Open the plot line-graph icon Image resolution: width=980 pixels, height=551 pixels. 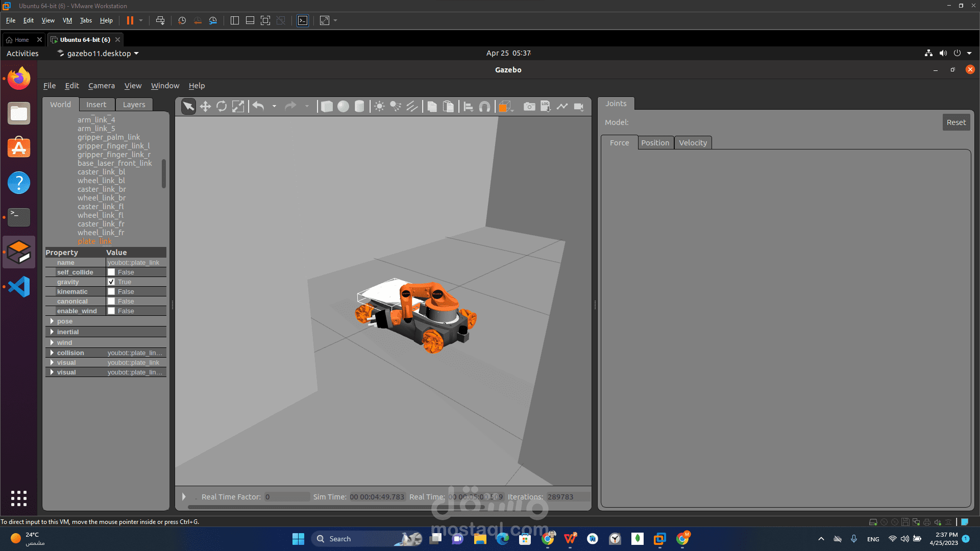click(x=562, y=106)
